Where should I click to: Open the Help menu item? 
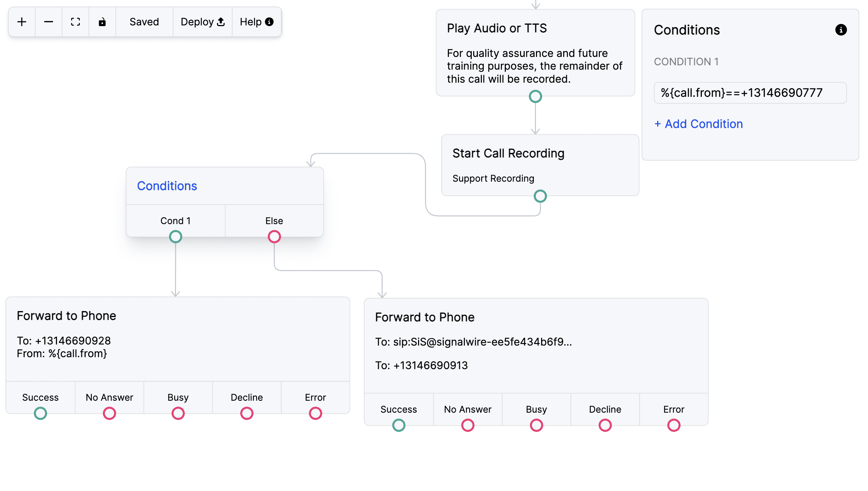(257, 22)
